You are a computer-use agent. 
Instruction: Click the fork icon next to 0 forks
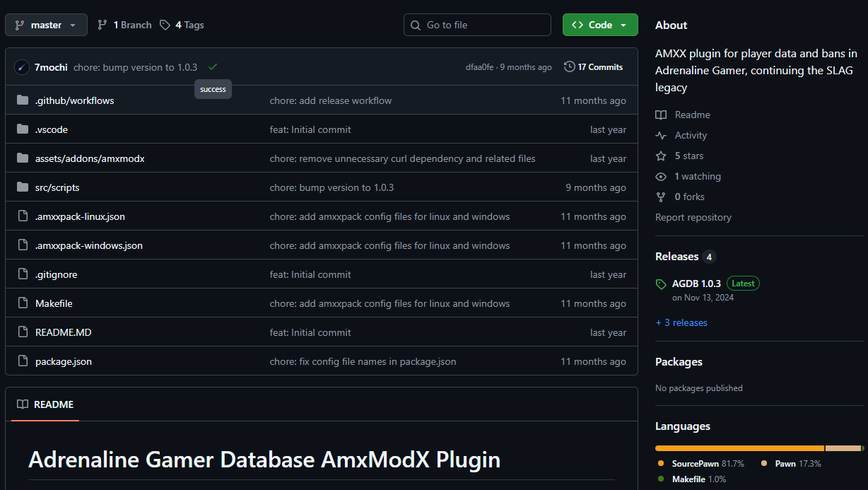(x=661, y=197)
